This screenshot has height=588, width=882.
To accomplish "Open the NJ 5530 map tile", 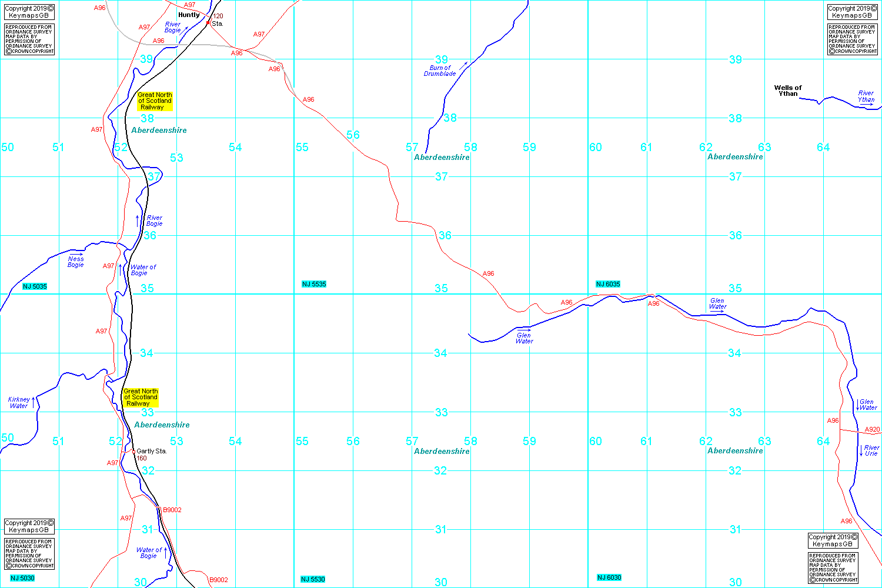I will (313, 579).
